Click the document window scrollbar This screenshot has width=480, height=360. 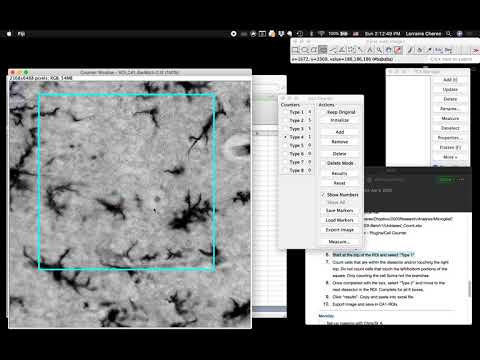pyautogui.click(x=469, y=288)
